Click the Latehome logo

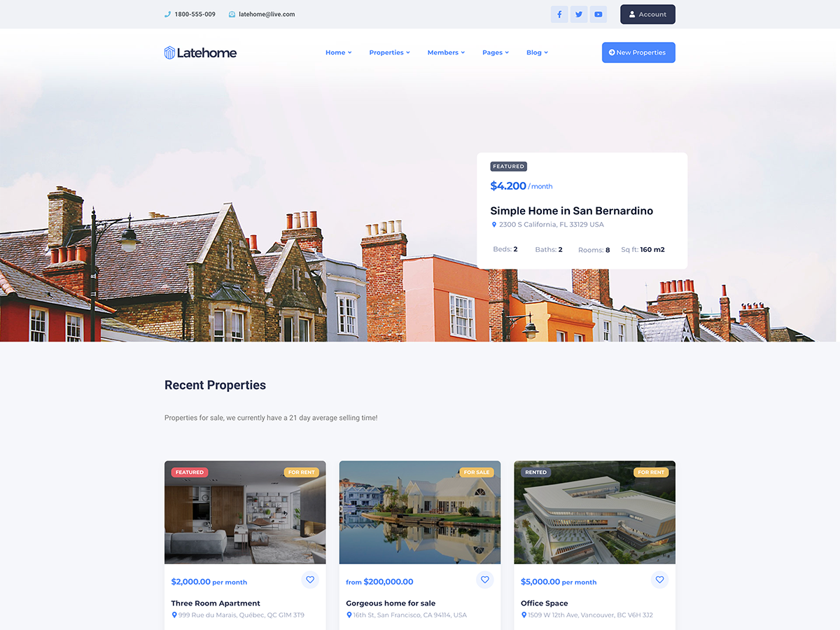point(201,52)
